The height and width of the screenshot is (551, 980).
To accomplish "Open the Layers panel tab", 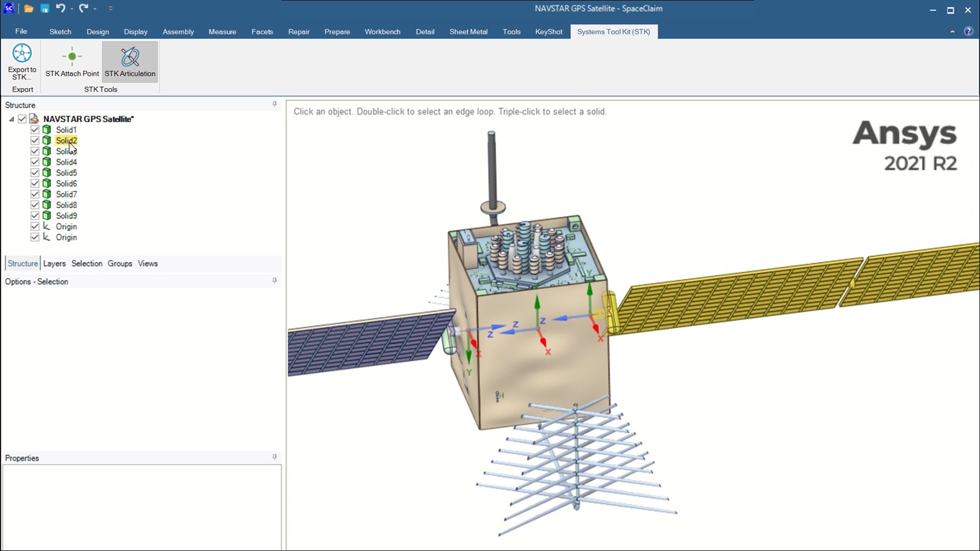I will [54, 263].
